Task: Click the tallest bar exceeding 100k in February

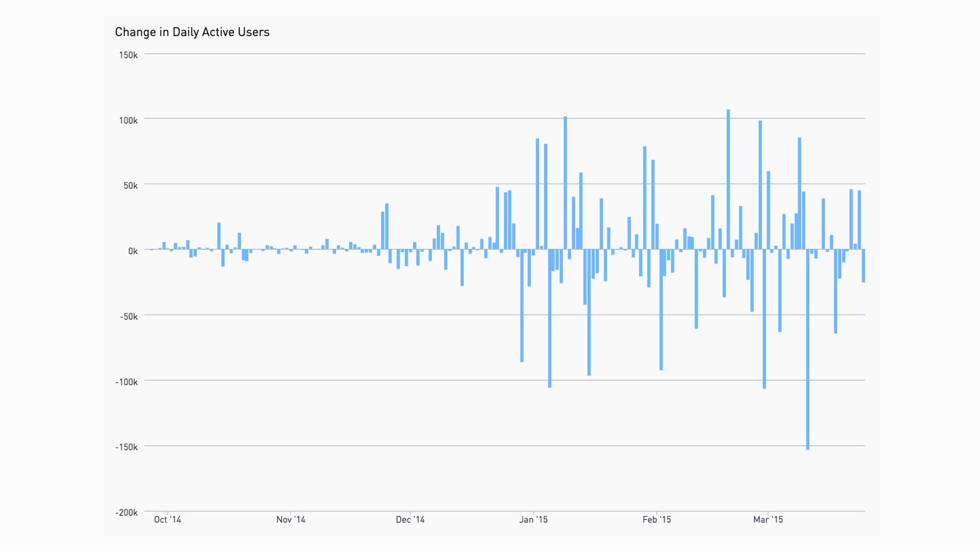Action: pos(728,180)
